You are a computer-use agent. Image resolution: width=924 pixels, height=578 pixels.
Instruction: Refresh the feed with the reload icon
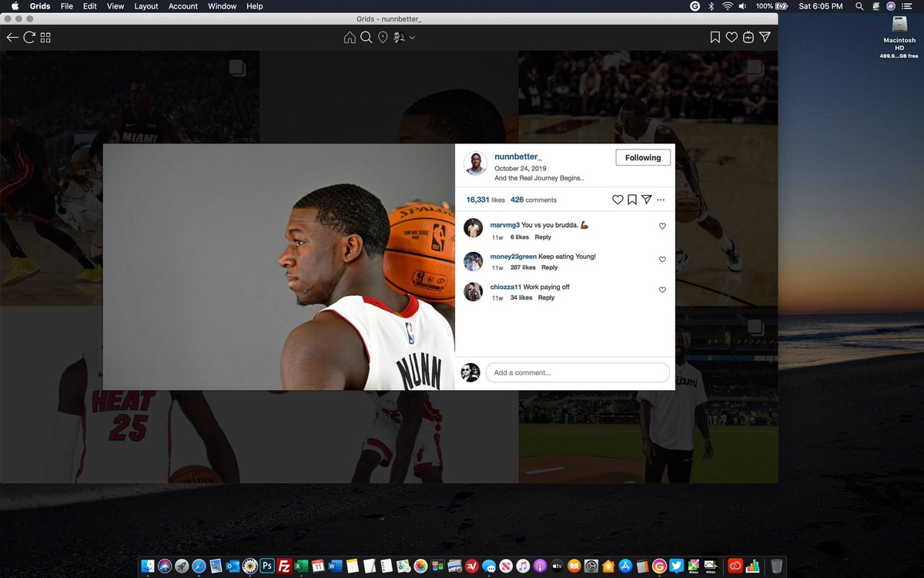coord(29,37)
